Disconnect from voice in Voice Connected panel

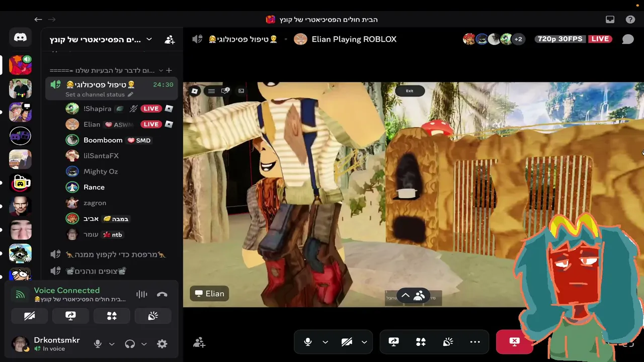point(162,294)
